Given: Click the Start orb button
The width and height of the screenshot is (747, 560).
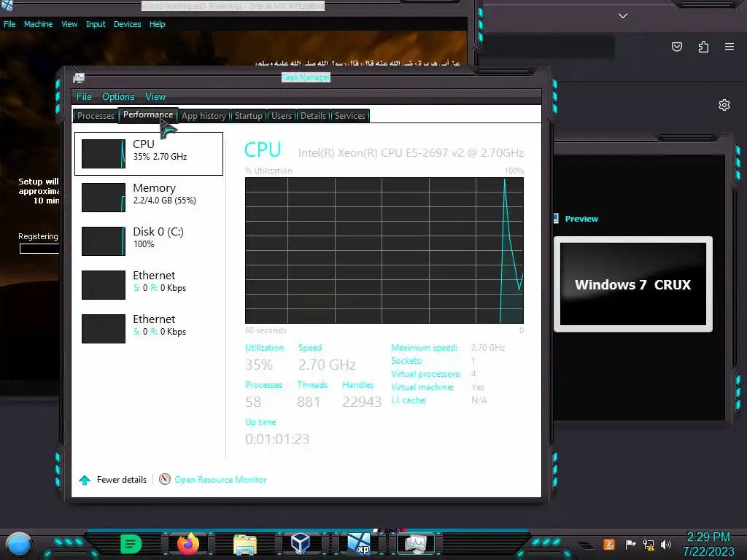Looking at the screenshot, I should [x=19, y=545].
